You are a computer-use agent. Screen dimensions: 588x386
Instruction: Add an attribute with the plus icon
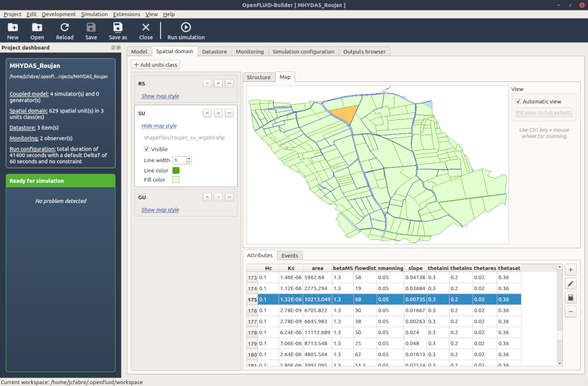[x=570, y=270]
